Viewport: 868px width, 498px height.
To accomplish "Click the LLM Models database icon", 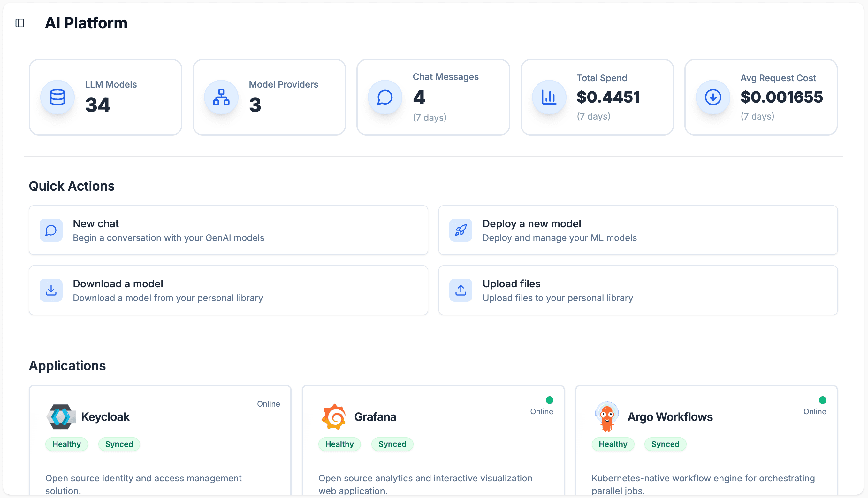I will (x=57, y=97).
